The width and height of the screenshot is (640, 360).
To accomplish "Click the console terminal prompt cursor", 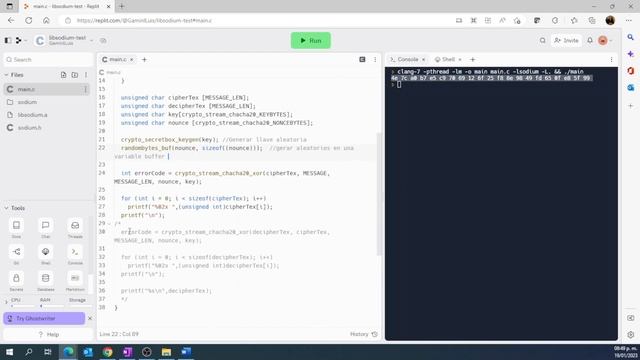I will [x=399, y=85].
